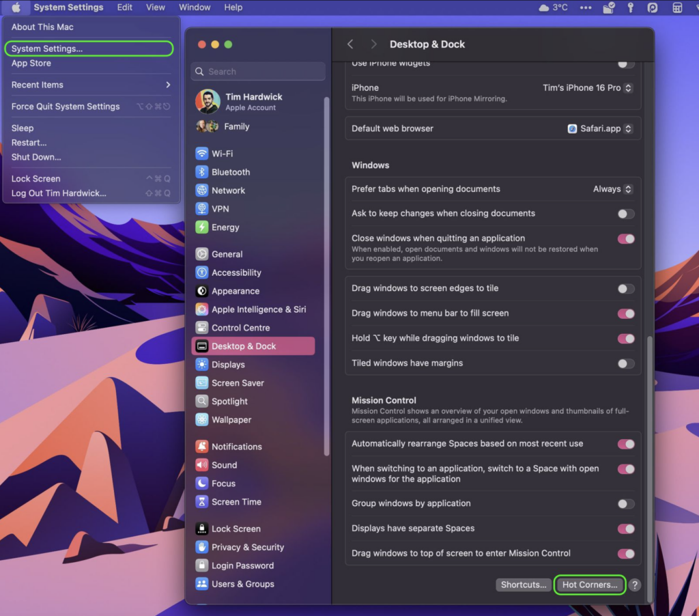Disable 'Close windows when quitting an application'
The image size is (699, 616).
point(625,239)
